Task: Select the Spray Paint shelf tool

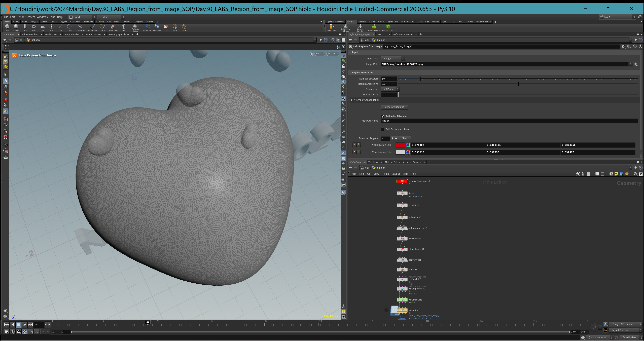Action: click(x=113, y=27)
